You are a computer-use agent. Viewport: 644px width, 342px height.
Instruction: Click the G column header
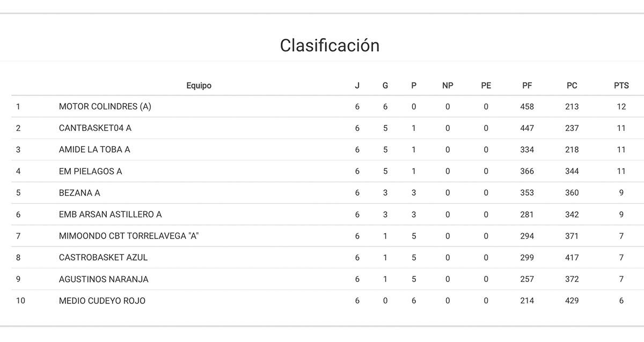coord(385,86)
